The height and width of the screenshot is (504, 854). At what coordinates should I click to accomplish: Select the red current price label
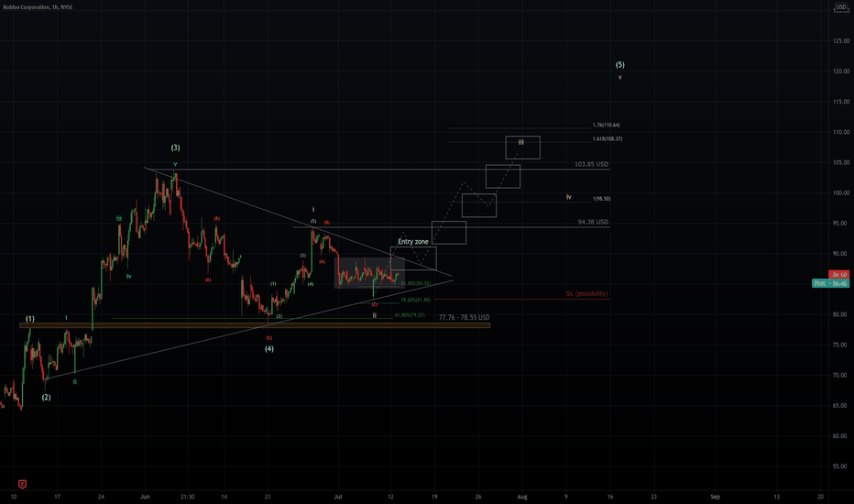click(x=838, y=274)
